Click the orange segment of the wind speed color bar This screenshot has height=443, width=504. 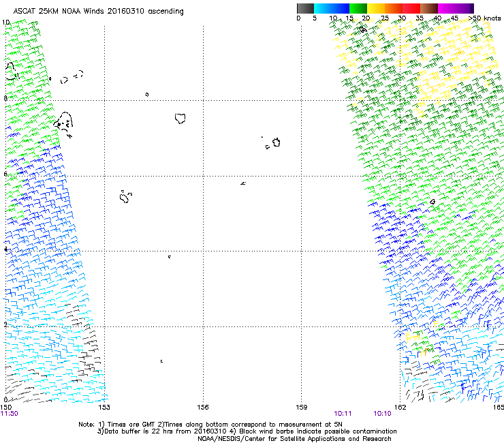coord(394,8)
